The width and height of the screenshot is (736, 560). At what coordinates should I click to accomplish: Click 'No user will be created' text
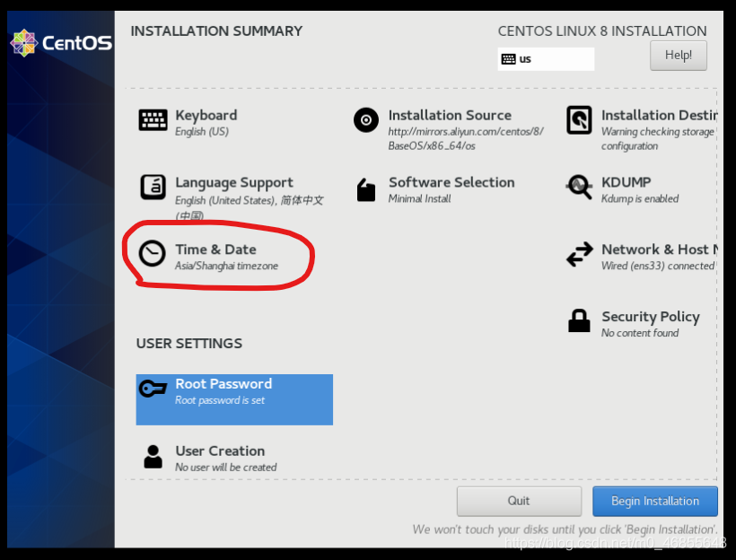[226, 468]
